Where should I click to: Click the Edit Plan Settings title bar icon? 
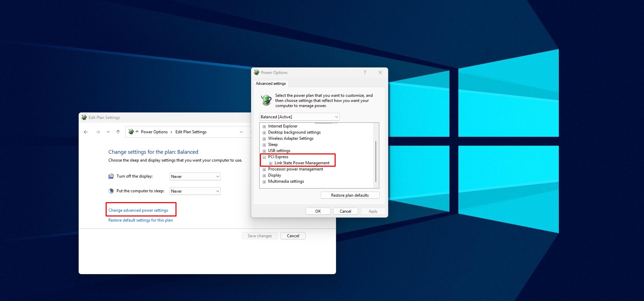click(x=84, y=117)
